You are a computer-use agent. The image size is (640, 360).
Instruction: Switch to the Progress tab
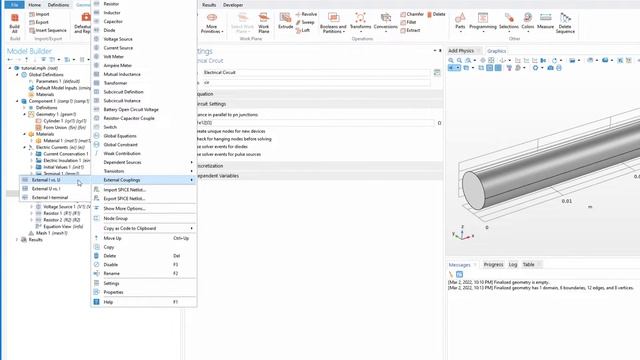click(493, 264)
